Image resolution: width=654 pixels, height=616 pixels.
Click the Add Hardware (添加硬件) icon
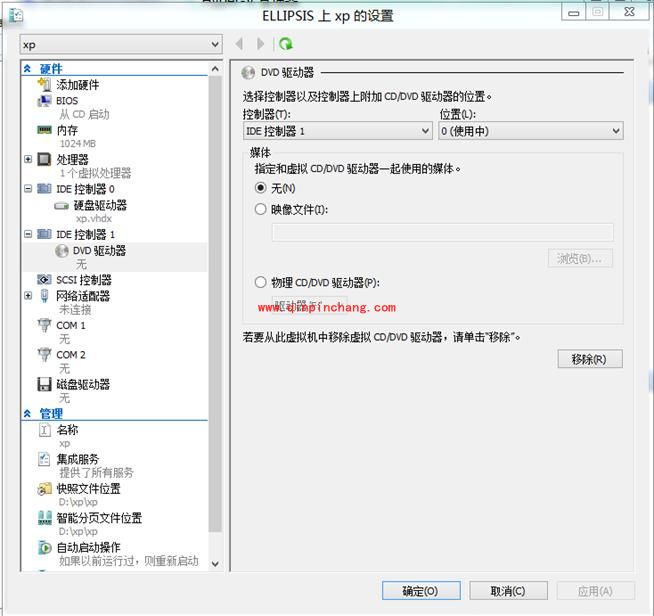pyautogui.click(x=44, y=85)
